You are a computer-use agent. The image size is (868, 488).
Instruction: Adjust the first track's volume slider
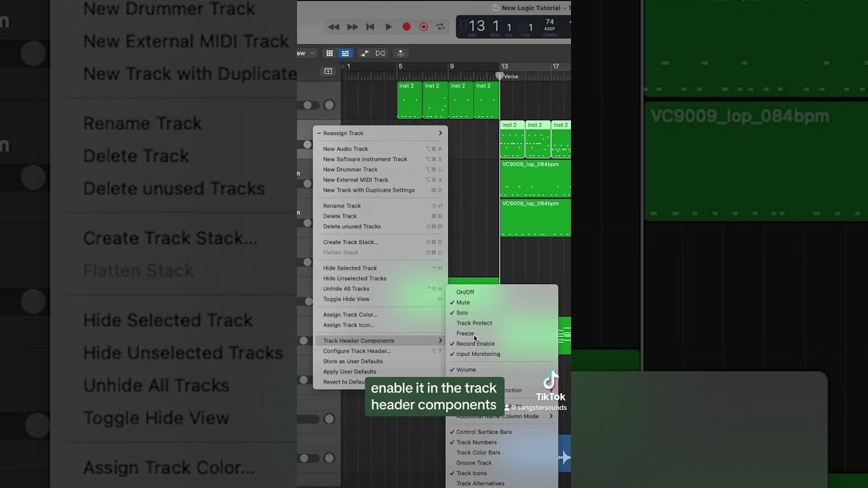point(309,105)
